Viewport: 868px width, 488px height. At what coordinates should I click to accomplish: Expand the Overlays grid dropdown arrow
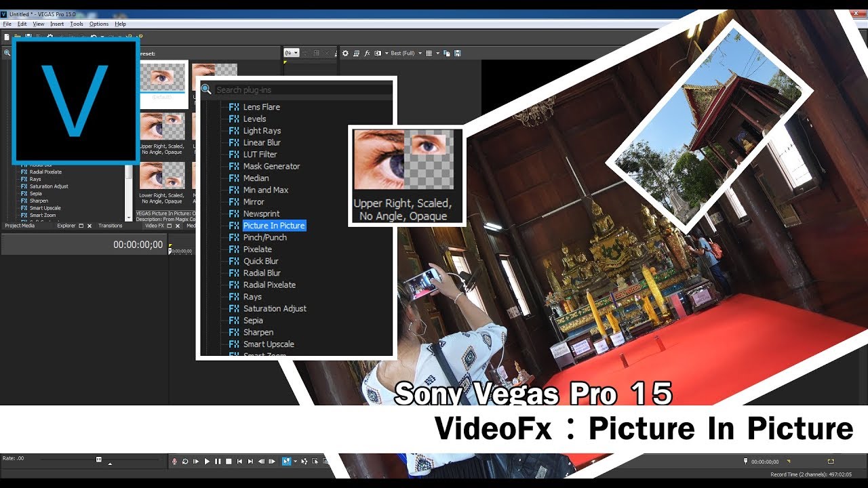(x=437, y=53)
